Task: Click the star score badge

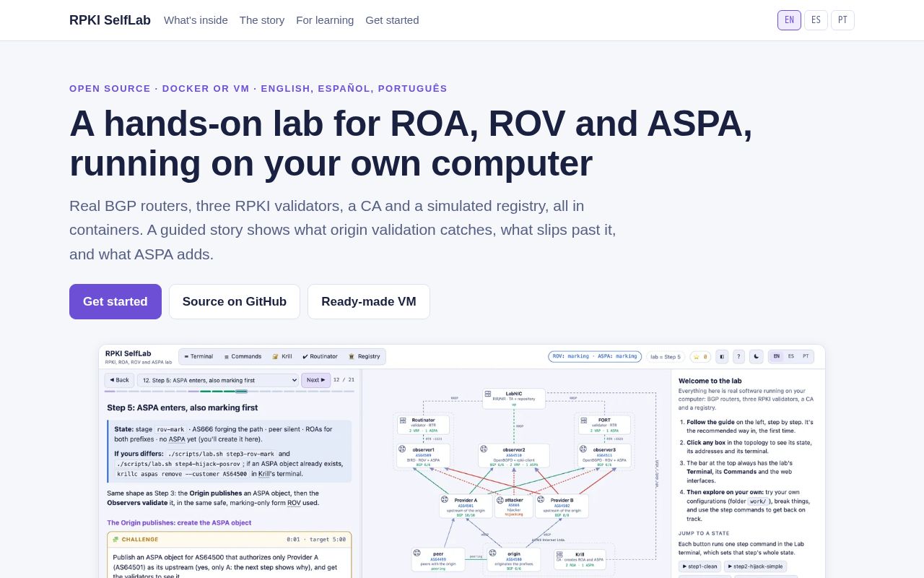Action: pyautogui.click(x=700, y=356)
